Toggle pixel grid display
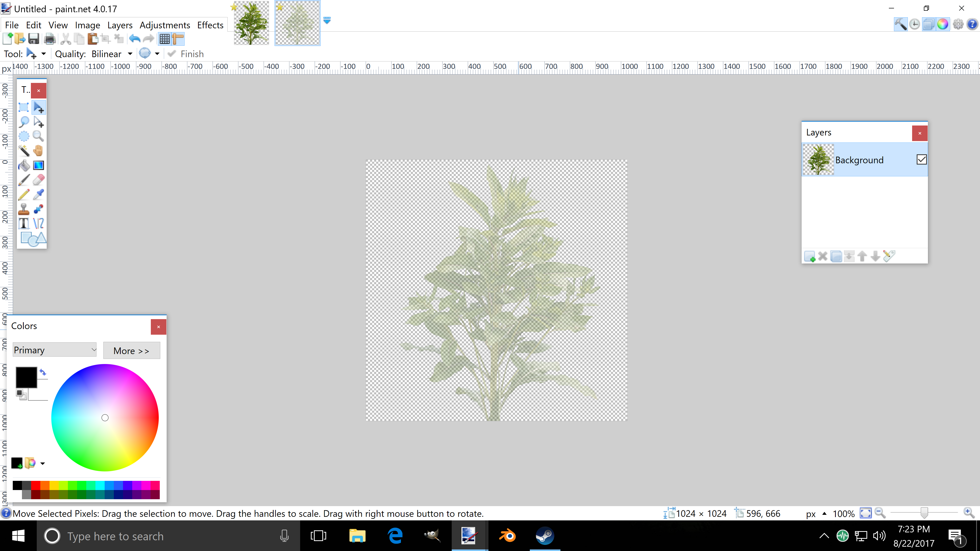Image resolution: width=980 pixels, height=551 pixels. [x=164, y=39]
